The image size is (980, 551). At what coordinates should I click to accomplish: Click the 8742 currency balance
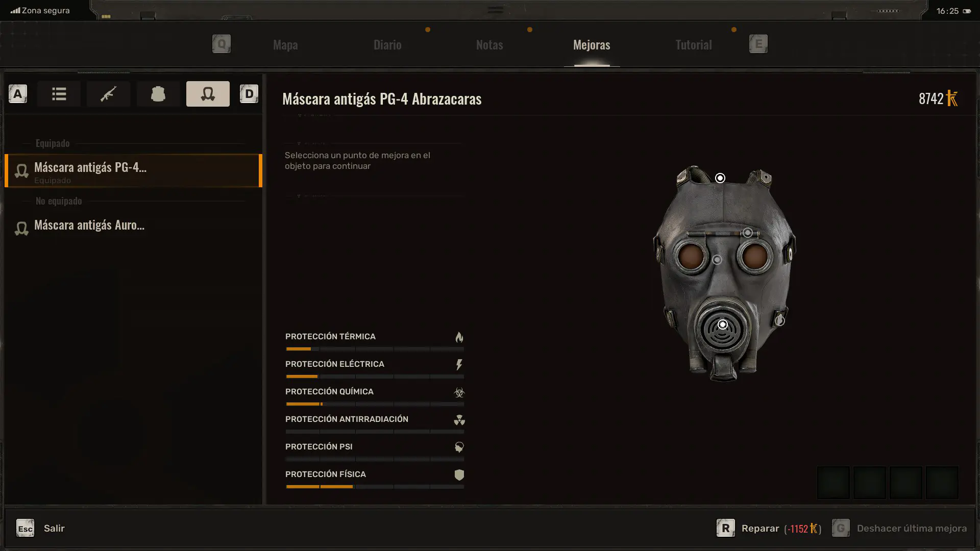[938, 98]
